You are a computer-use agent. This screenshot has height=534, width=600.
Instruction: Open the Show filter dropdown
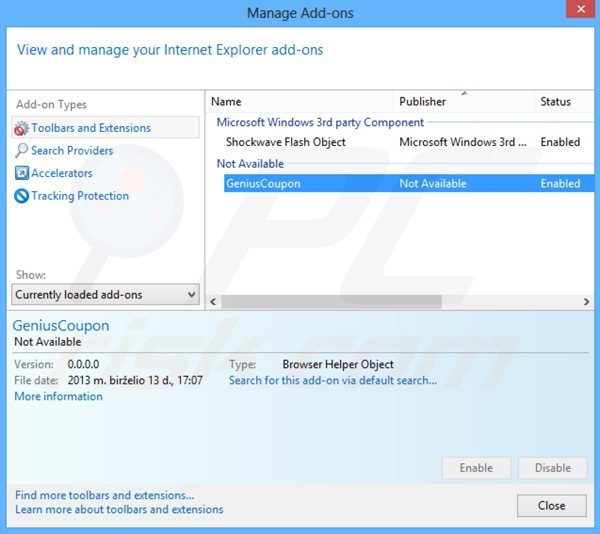tap(105, 295)
